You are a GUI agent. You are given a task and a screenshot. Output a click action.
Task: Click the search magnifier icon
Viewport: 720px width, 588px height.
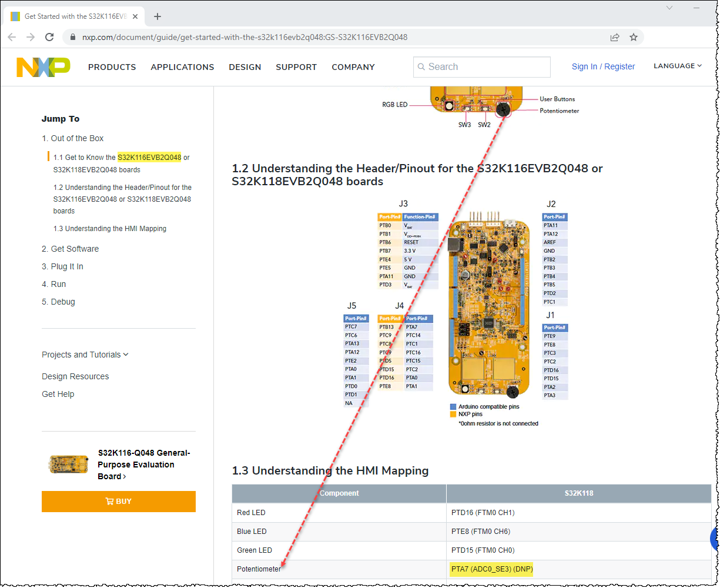coord(421,67)
